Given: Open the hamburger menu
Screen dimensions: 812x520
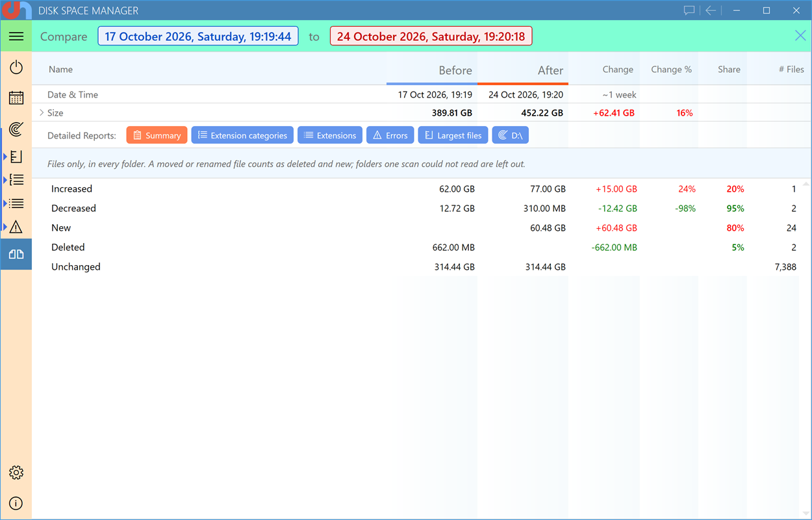Looking at the screenshot, I should pyautogui.click(x=16, y=36).
